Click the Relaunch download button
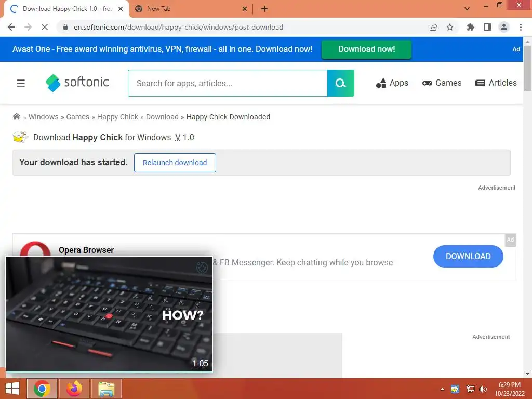Viewport: 532px width, 399px height. [x=175, y=163]
